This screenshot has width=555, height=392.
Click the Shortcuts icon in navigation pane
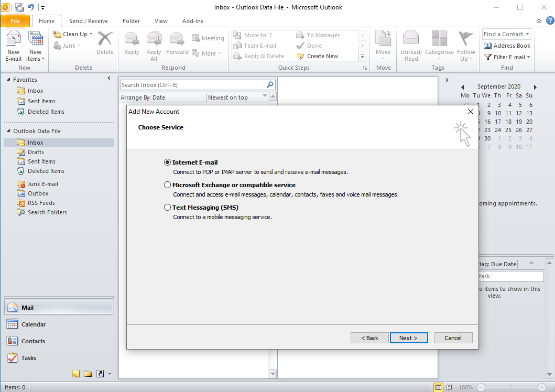point(100,374)
